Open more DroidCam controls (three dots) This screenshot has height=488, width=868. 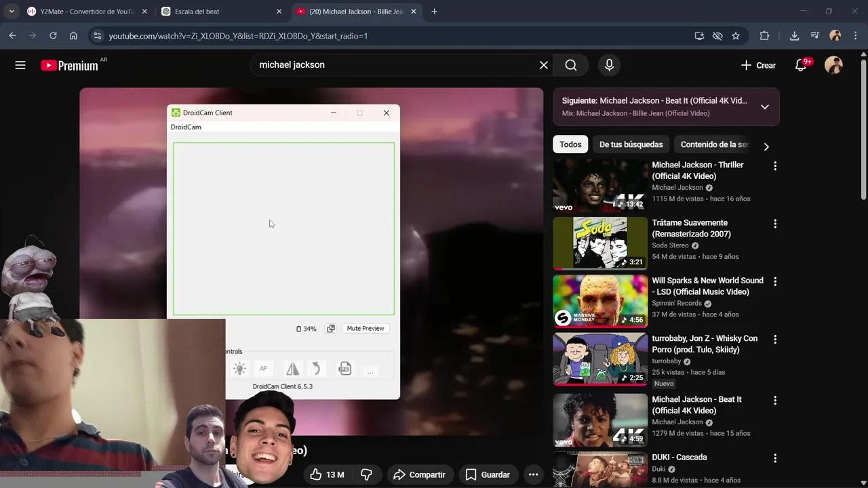click(x=370, y=371)
